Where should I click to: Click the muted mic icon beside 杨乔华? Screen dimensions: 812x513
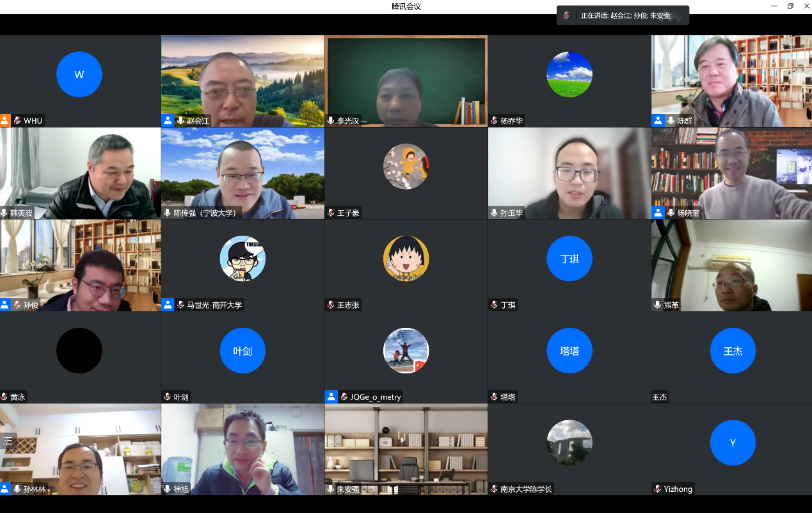[494, 120]
